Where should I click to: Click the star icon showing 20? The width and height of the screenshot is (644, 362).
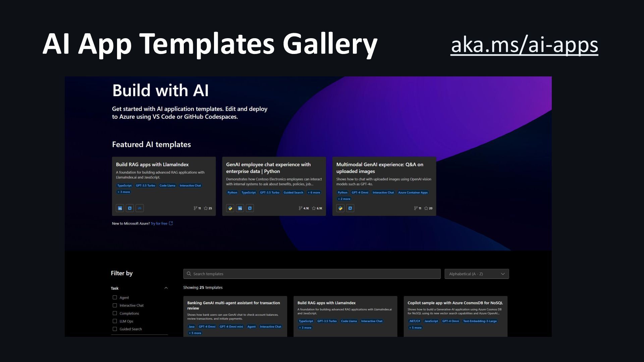click(426, 208)
